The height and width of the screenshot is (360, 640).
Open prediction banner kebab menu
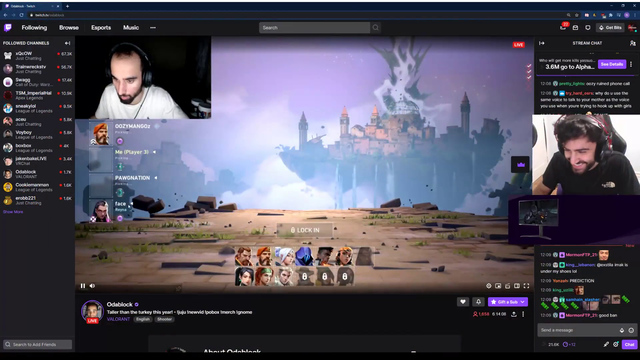[x=631, y=64]
